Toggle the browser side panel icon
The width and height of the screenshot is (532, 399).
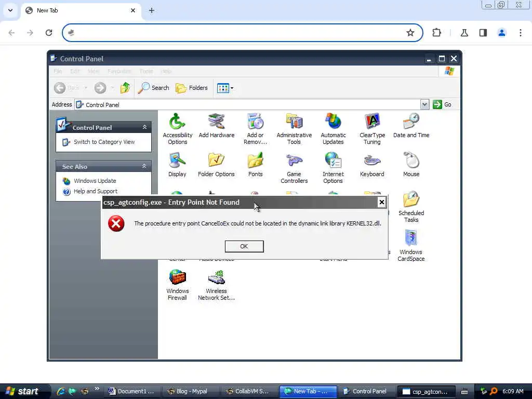point(483,33)
